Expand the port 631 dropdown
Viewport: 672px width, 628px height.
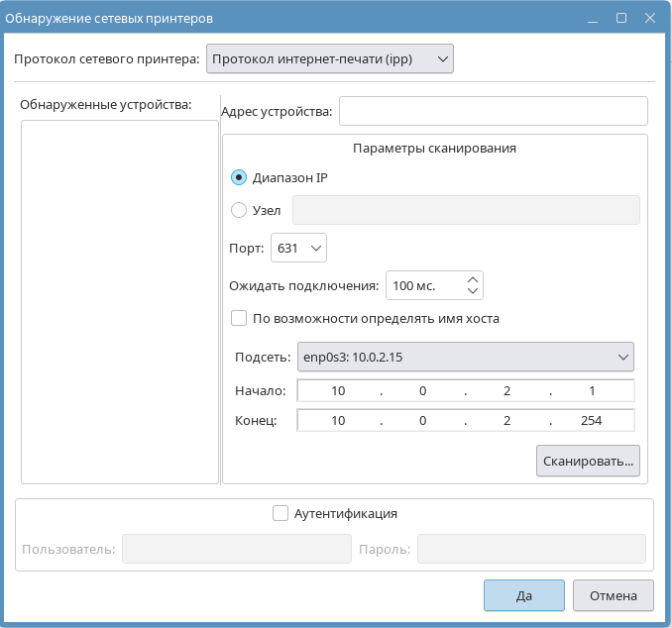[298, 249]
